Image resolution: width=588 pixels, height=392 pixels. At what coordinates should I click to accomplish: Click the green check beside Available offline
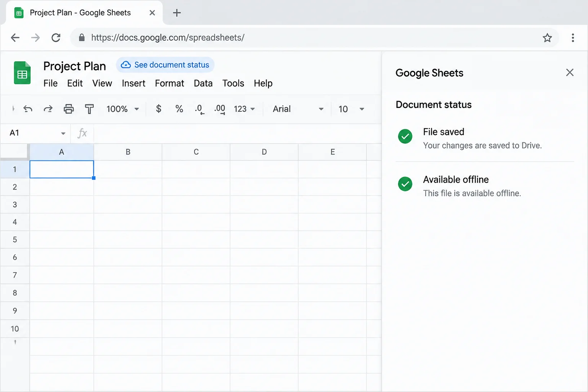(405, 184)
